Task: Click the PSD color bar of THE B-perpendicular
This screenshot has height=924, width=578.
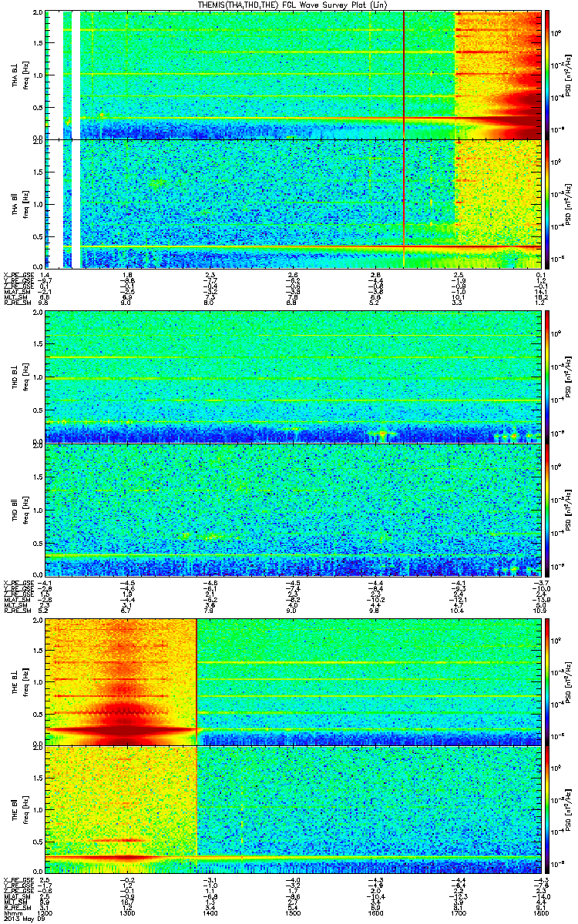Action: (548, 682)
